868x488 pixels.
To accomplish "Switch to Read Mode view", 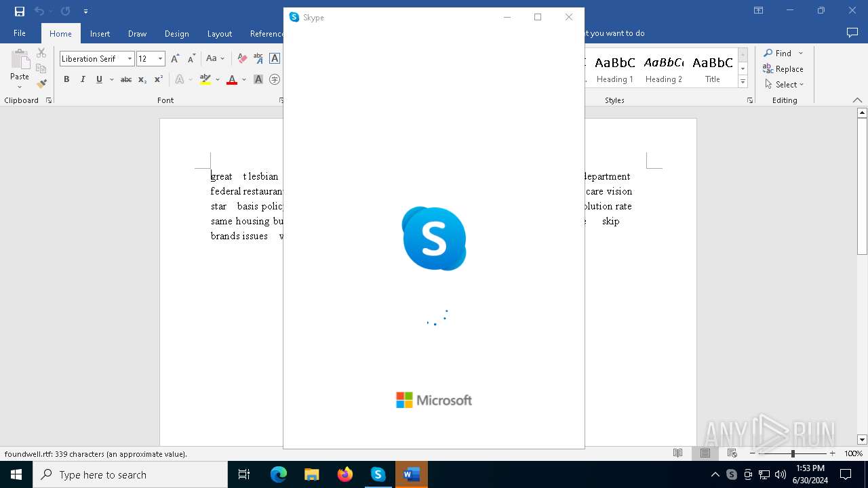I will tap(677, 453).
